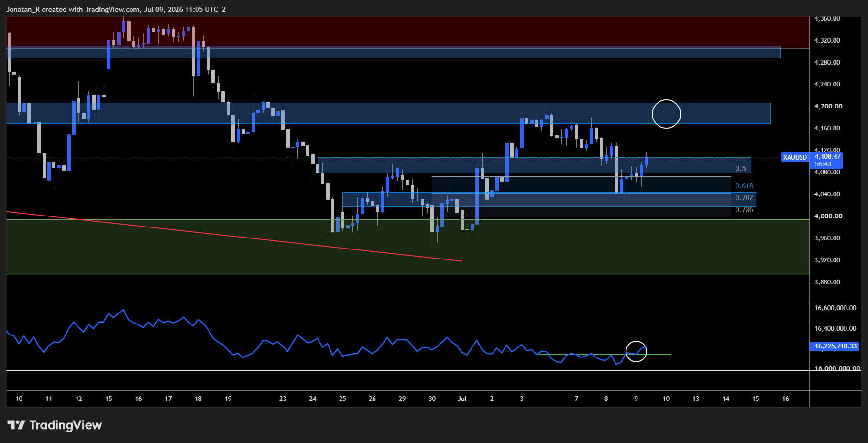Click the 'Jul' month label on time axis
868x443 pixels.
click(461, 399)
